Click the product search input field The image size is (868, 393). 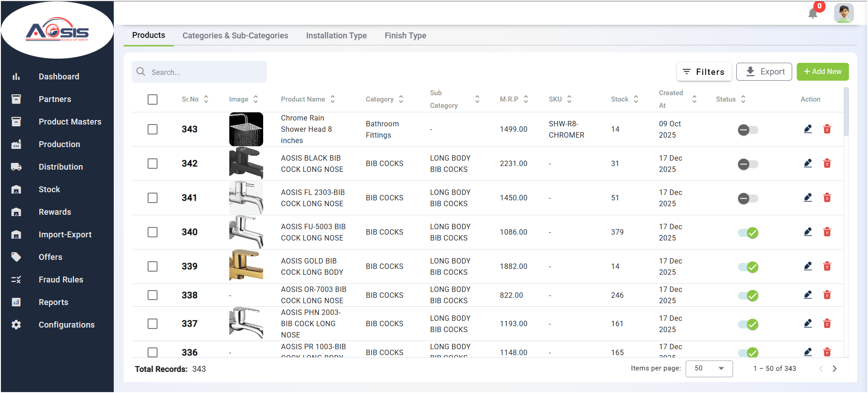click(x=199, y=72)
